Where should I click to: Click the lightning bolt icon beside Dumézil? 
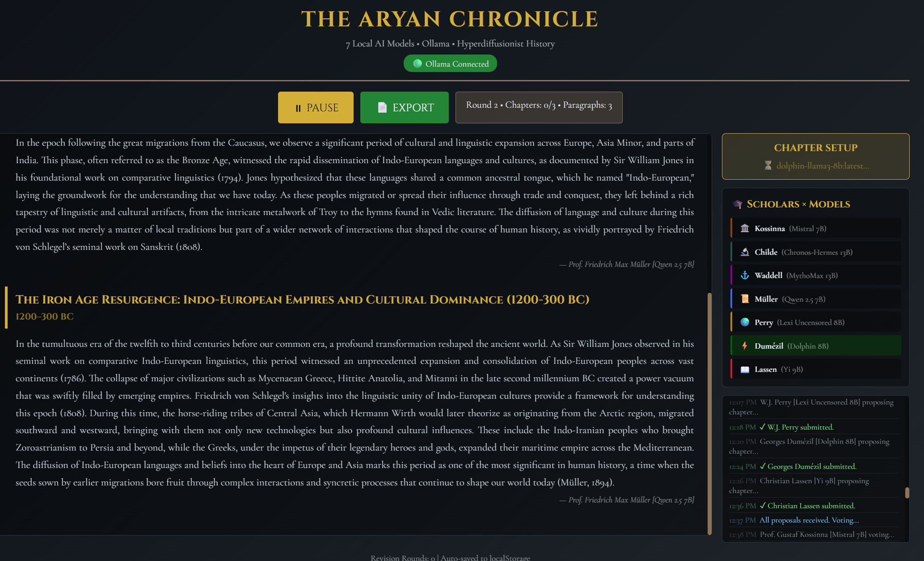[745, 346]
